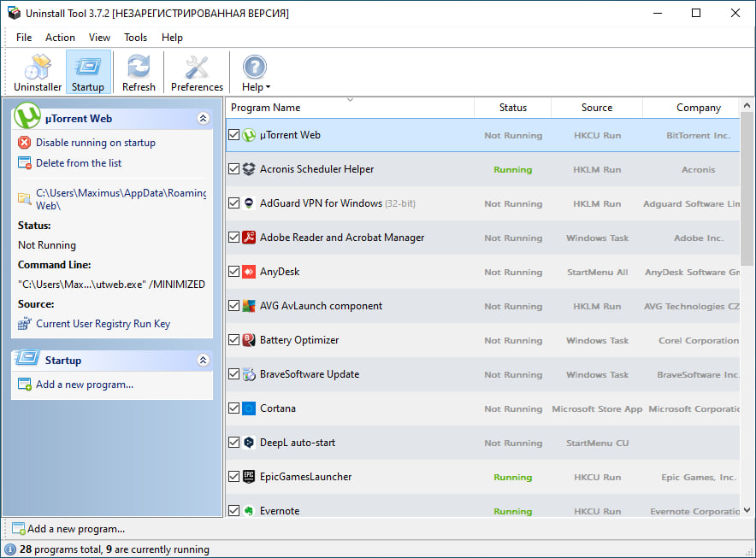Open the View menu
Viewport: 756px width, 558px height.
tap(99, 38)
